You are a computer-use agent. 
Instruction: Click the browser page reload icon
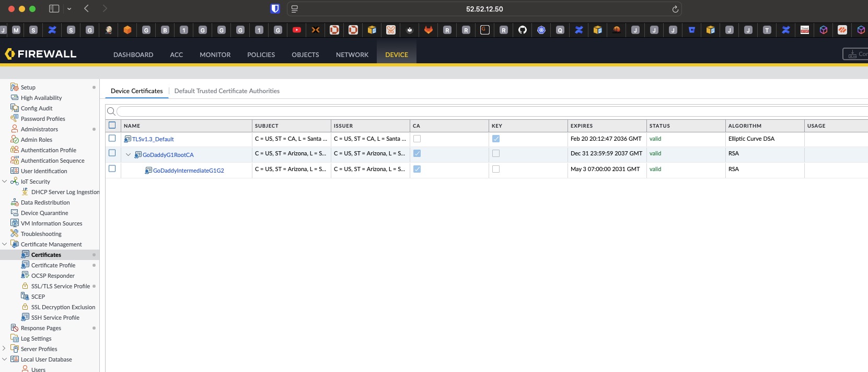(675, 9)
